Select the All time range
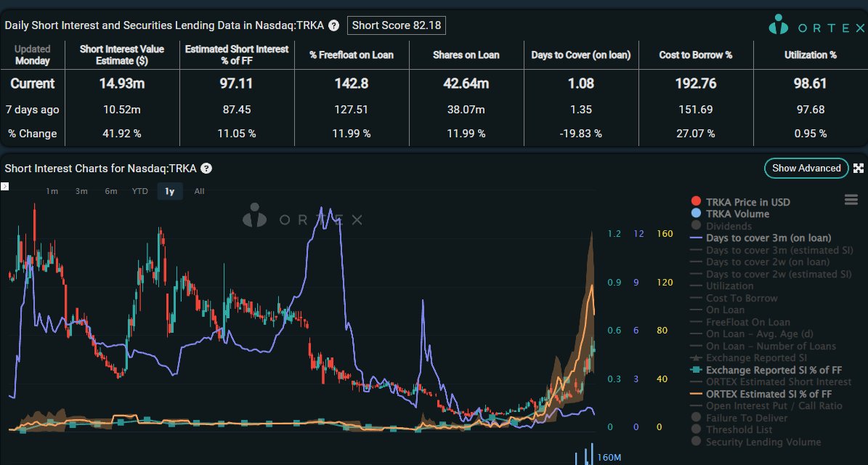Screen dimensions: 868x465 pos(199,191)
